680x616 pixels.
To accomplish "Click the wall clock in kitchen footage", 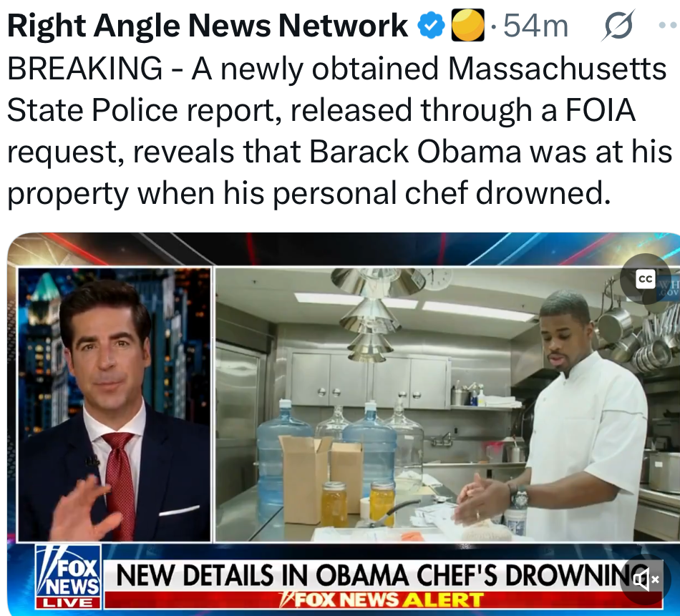I will coord(437,279).
